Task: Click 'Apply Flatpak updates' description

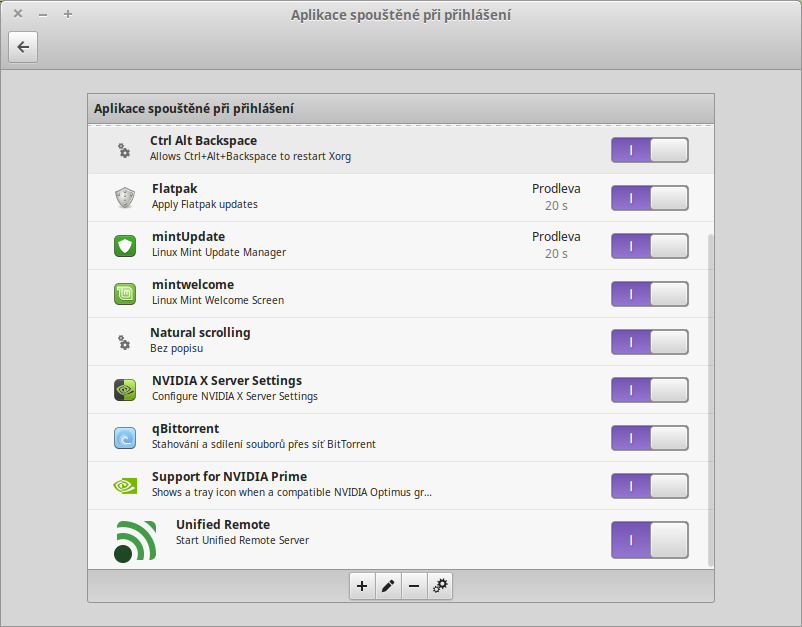Action: point(205,205)
